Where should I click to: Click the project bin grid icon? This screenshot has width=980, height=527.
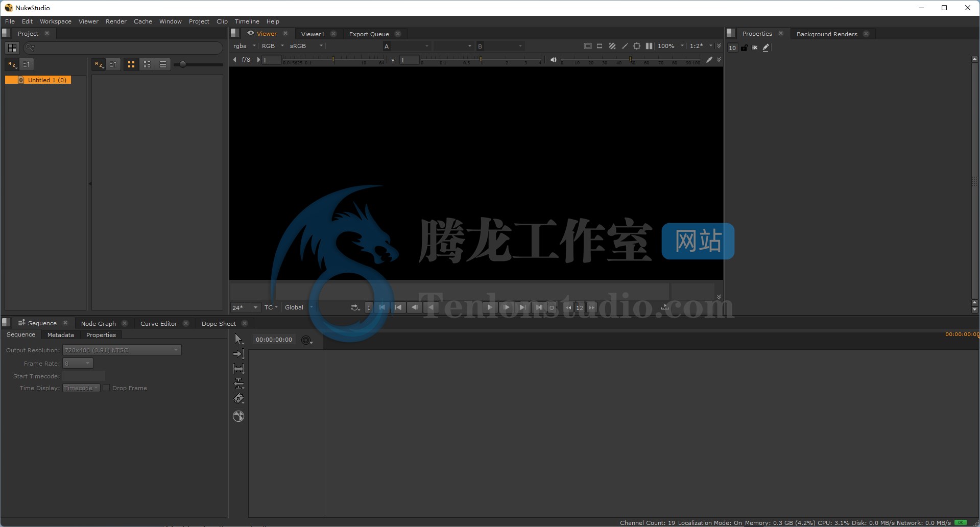12,48
